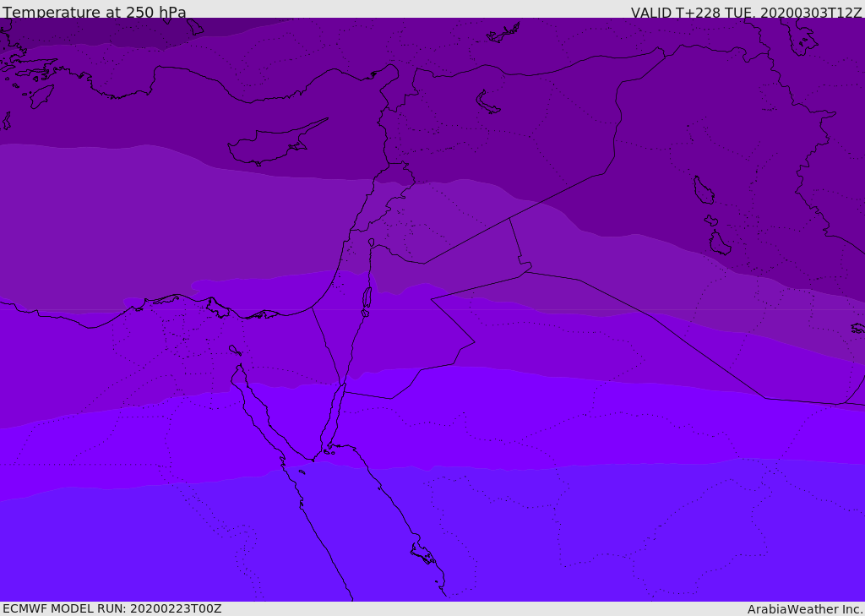Click the 'Temperature at 250 hPa' title
865x616 pixels.
point(95,12)
